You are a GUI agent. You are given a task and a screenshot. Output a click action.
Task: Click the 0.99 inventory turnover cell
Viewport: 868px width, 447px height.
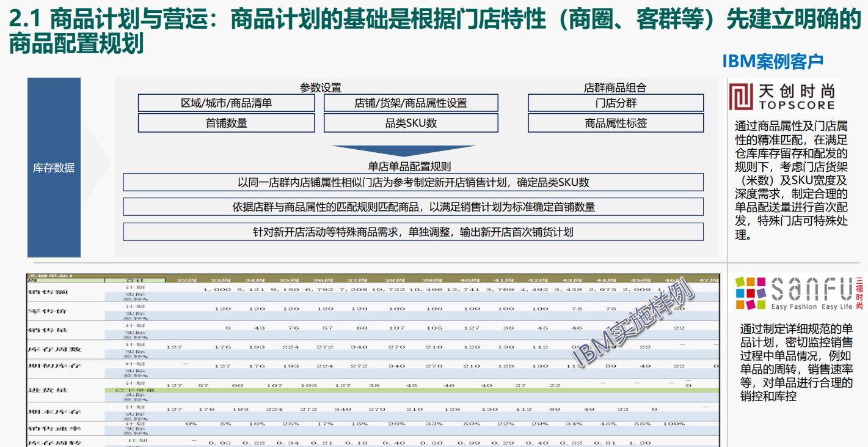469,443
